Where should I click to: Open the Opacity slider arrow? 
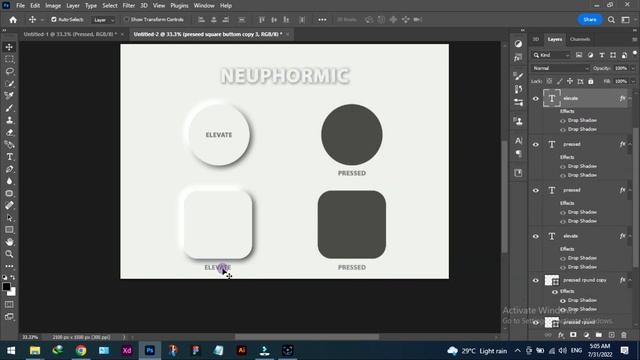click(x=633, y=69)
